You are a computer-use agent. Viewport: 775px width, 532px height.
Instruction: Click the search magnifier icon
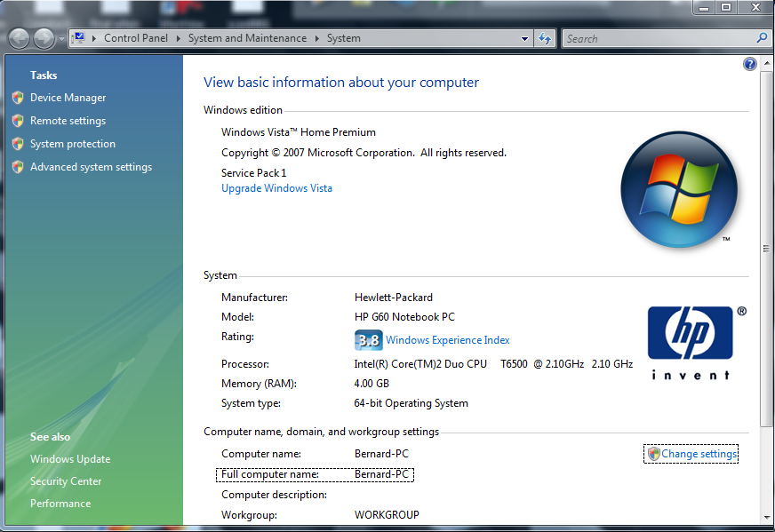[x=762, y=38]
